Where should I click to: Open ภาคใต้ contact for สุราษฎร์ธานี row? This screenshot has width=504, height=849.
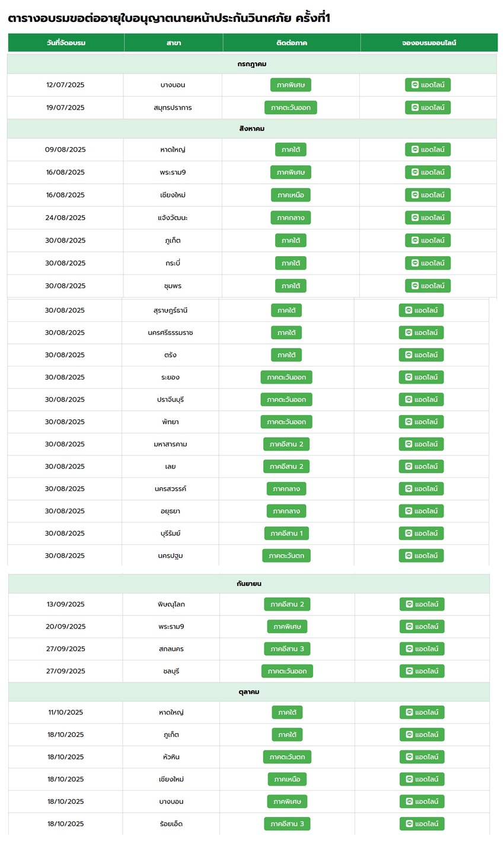tap(286, 310)
